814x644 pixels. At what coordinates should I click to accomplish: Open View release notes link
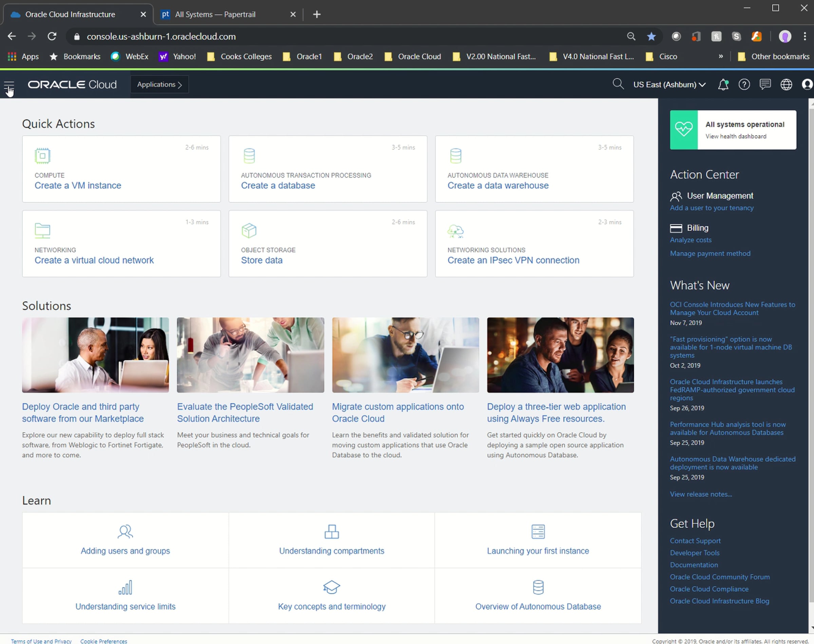click(701, 494)
